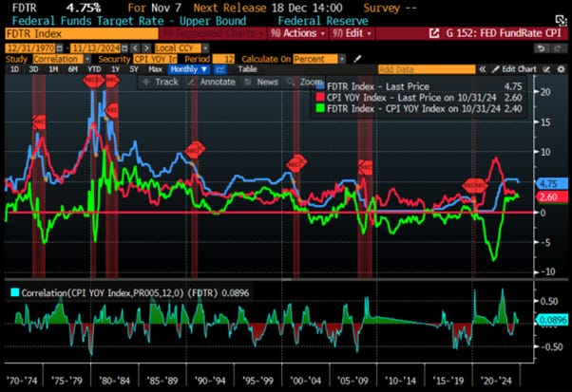572x392 pixels.
Task: Open chart settings gear icon
Action: pyautogui.click(x=561, y=69)
